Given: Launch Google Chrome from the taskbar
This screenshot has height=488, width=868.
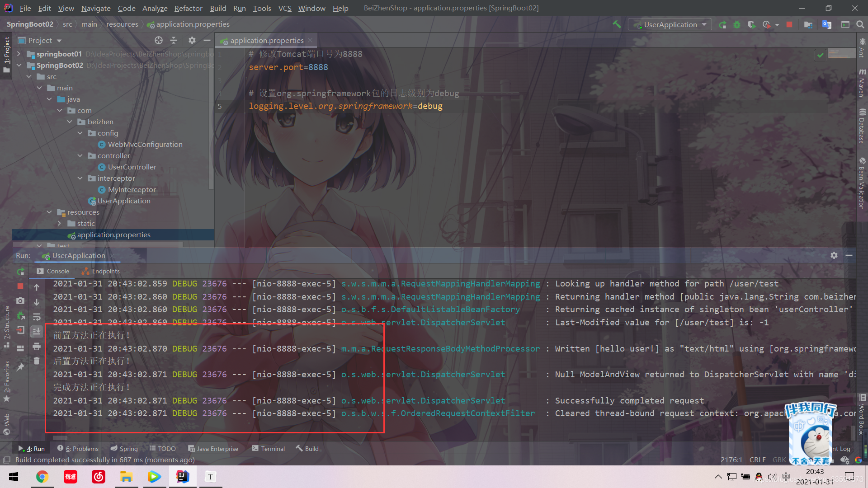Looking at the screenshot, I should [42, 477].
